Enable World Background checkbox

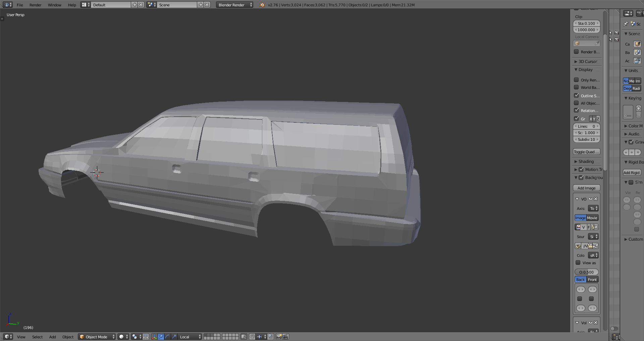pyautogui.click(x=576, y=87)
